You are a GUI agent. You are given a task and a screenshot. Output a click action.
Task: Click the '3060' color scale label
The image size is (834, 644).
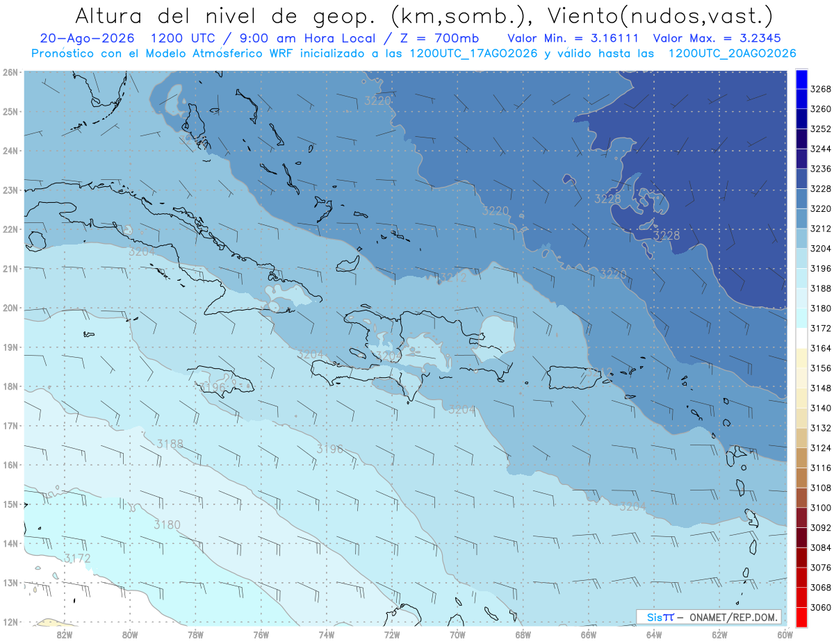click(821, 607)
